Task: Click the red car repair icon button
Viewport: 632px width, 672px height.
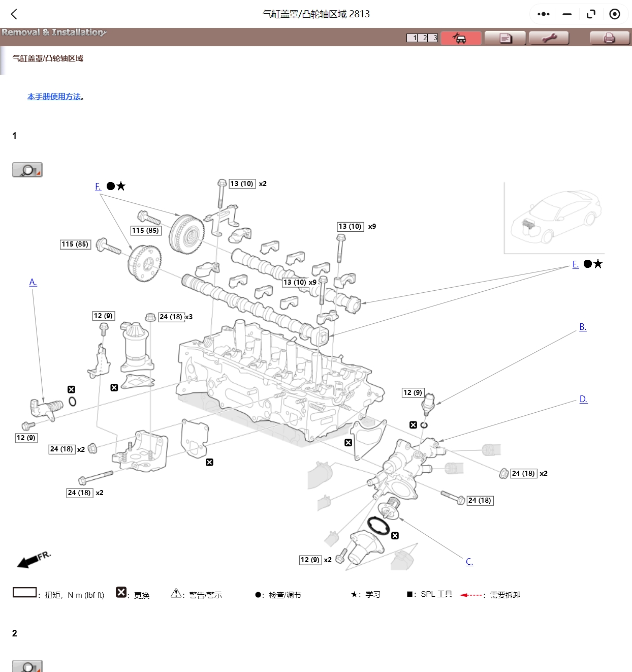Action: (461, 38)
